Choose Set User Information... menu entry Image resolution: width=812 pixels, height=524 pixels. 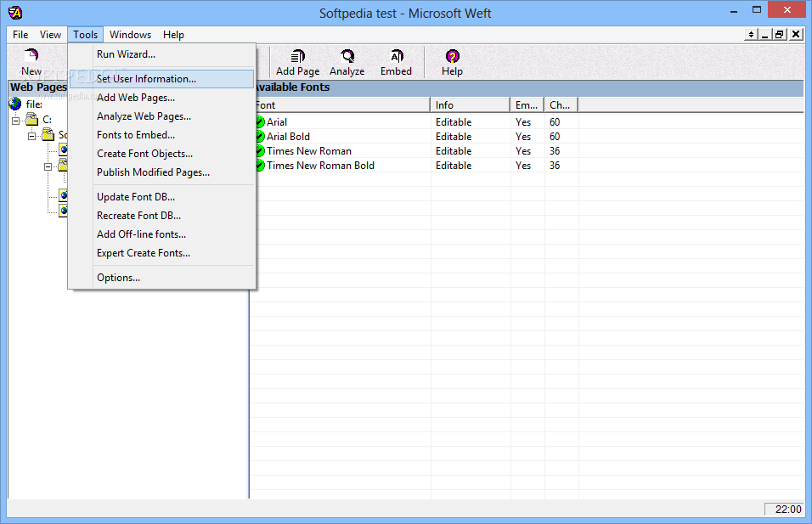pos(161,79)
